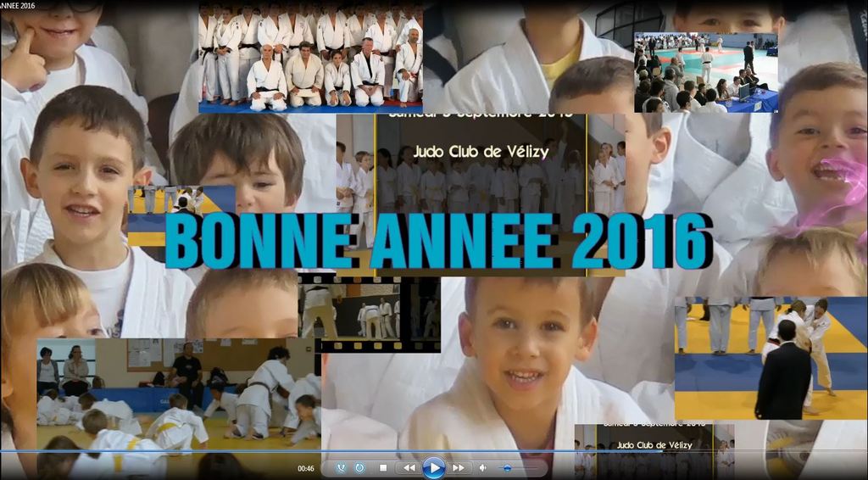Click the volume slider handle
The width and height of the screenshot is (868, 480).
507,467
